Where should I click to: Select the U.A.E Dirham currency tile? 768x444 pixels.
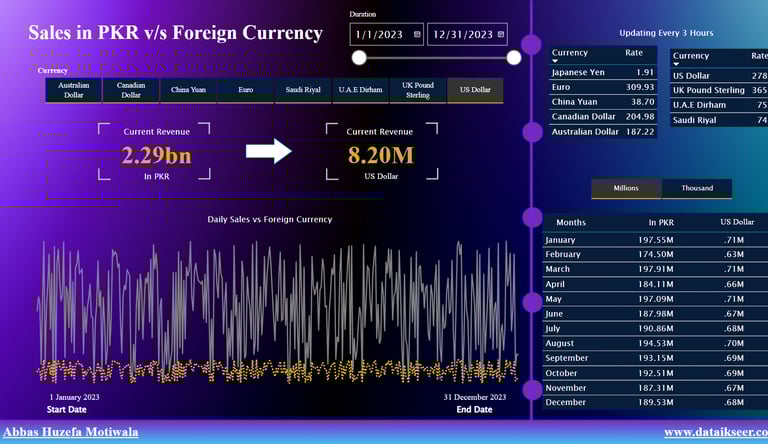360,90
